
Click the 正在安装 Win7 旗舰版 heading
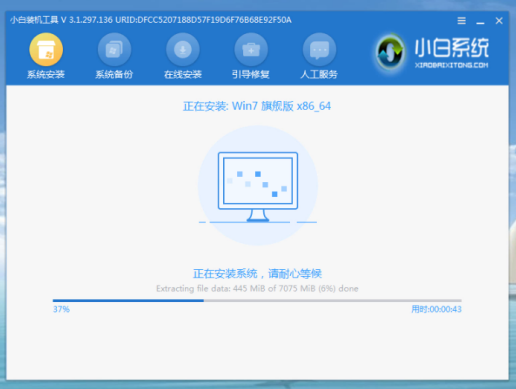[x=257, y=106]
